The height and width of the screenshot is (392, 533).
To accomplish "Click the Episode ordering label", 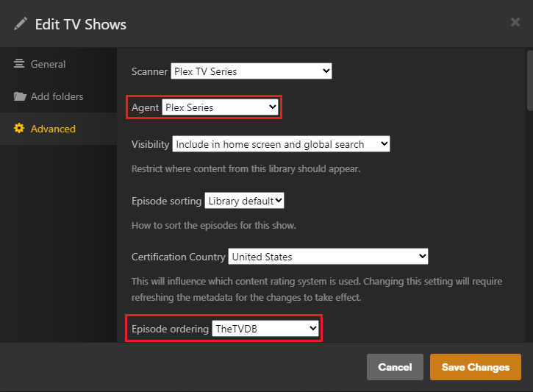I will click(x=170, y=329).
